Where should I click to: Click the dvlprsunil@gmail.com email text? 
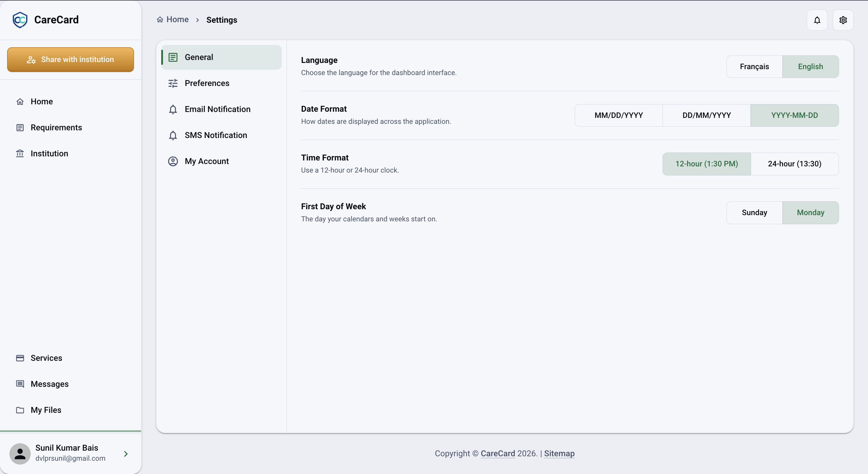click(70, 458)
